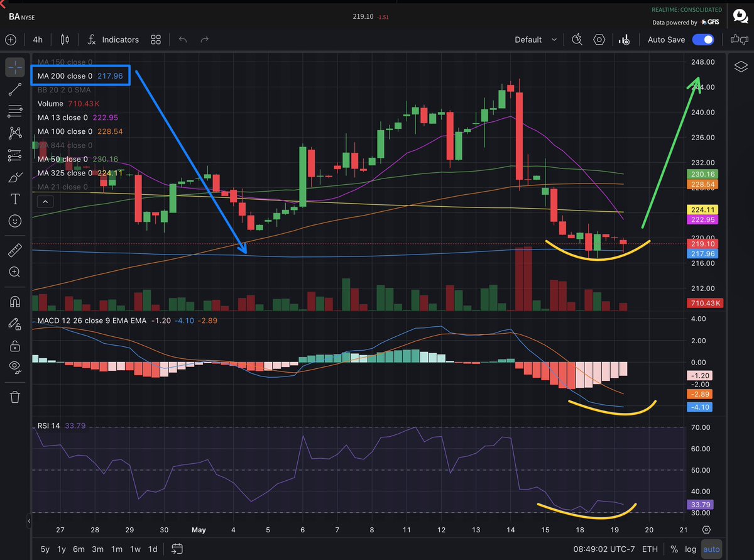Screen dimensions: 754x560
Task: Toggle lock all drawings padlock
Action: point(15,346)
